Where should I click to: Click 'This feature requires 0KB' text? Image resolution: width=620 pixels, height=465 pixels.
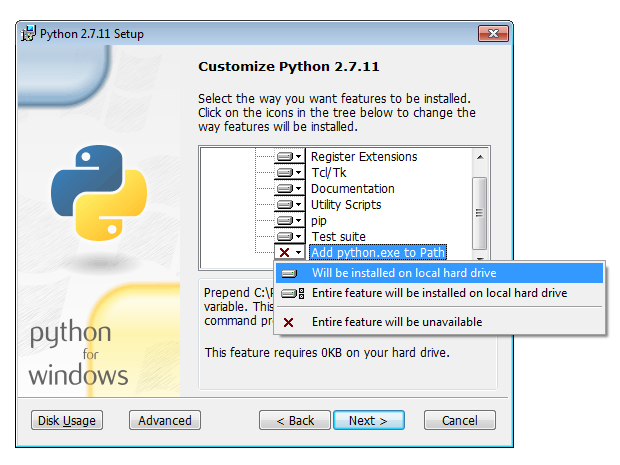click(x=327, y=352)
